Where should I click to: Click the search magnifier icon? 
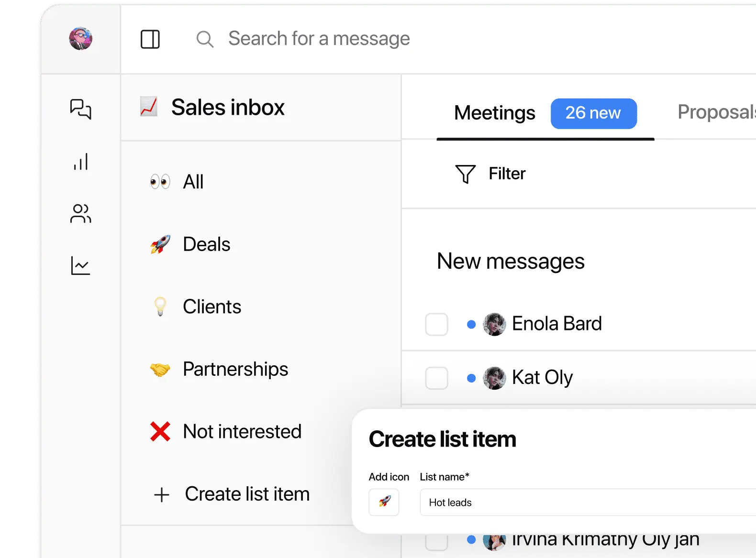pyautogui.click(x=205, y=39)
